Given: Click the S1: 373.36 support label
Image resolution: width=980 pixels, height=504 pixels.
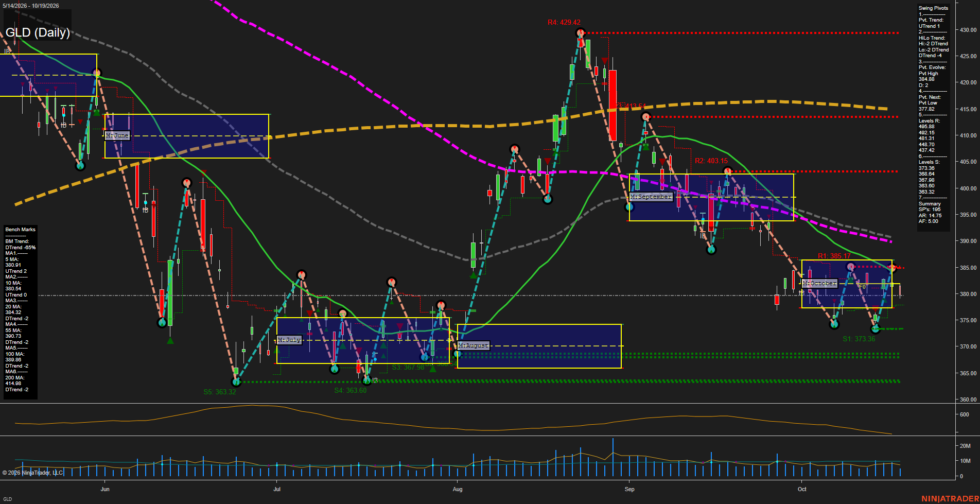Looking at the screenshot, I should click(859, 339).
